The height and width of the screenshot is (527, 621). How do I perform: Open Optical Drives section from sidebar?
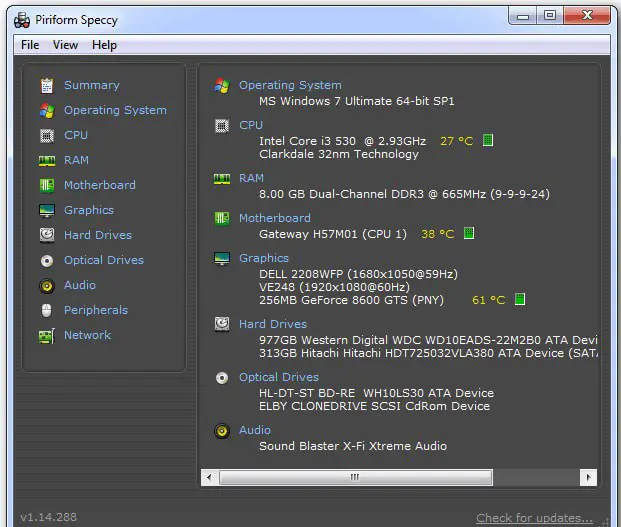(104, 260)
